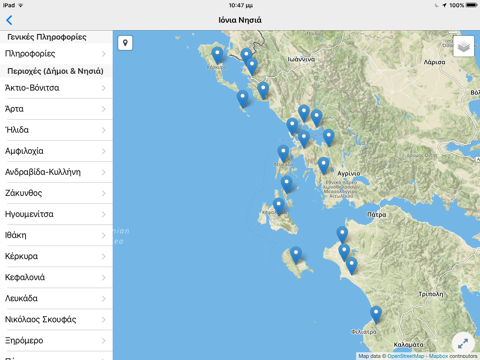Click the pin near Φιλιατρά
The width and height of the screenshot is (480, 360).
pyautogui.click(x=376, y=315)
